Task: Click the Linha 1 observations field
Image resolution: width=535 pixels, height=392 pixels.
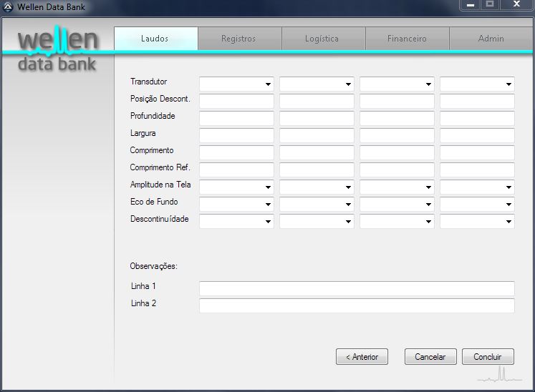Action: tap(357, 288)
